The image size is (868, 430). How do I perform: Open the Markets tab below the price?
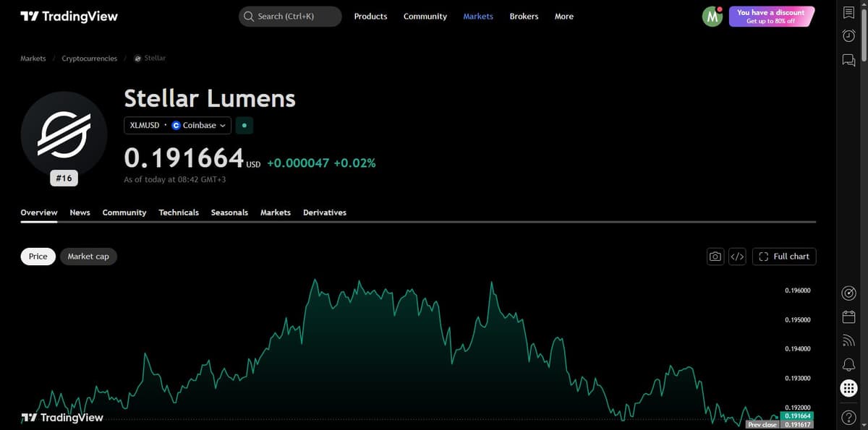pos(276,212)
